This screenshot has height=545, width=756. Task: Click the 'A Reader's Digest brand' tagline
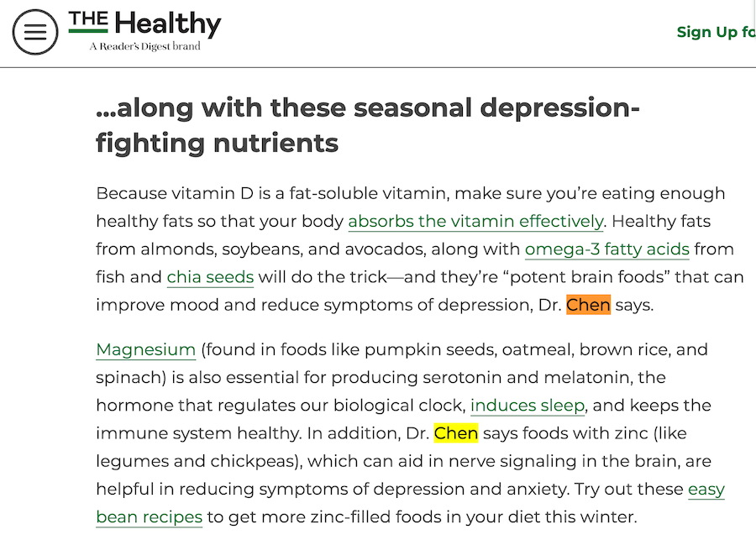pos(144,46)
